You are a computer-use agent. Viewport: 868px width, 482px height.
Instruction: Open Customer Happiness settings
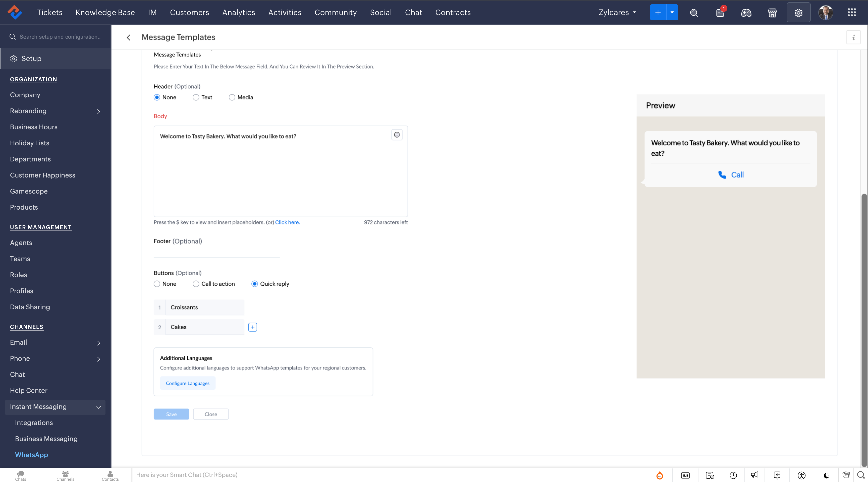tap(42, 175)
